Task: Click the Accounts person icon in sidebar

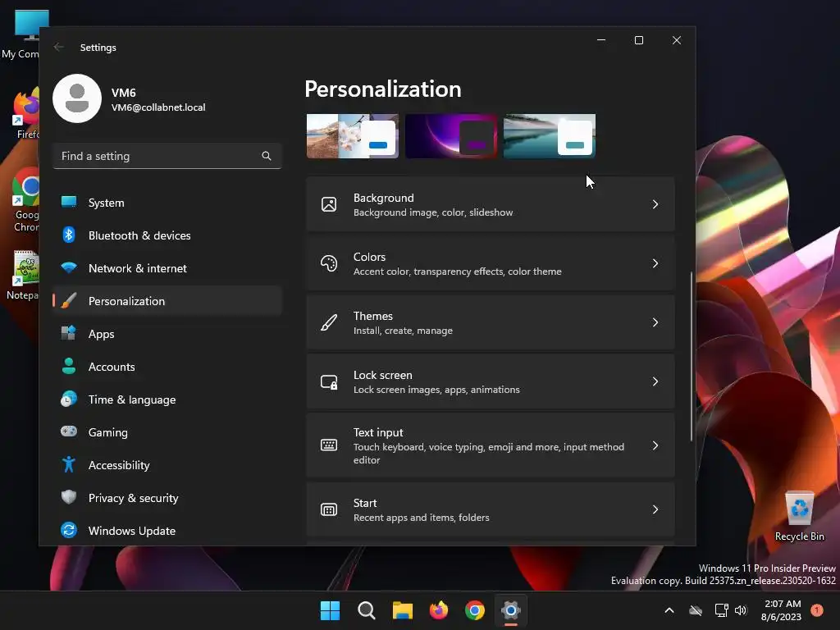Action: click(69, 366)
